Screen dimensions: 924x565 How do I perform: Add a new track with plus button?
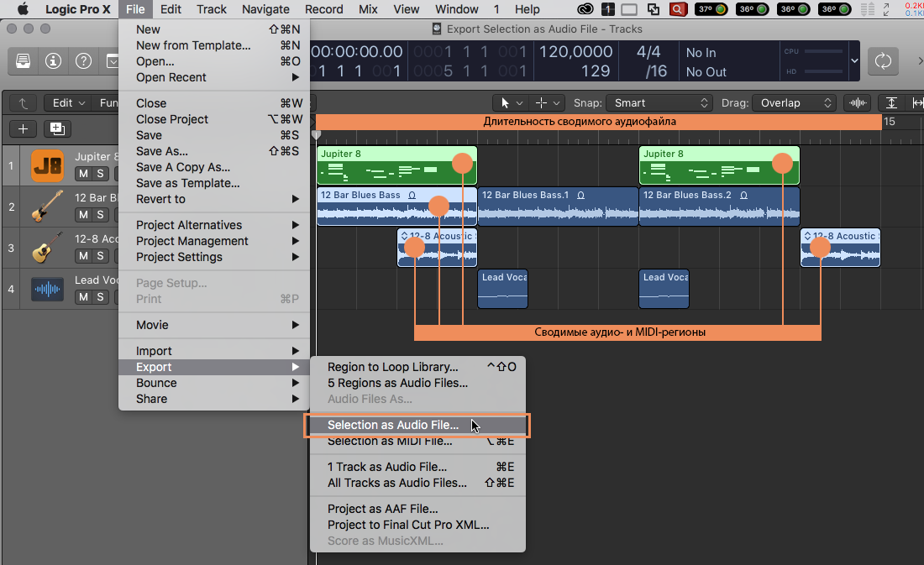tap(23, 129)
